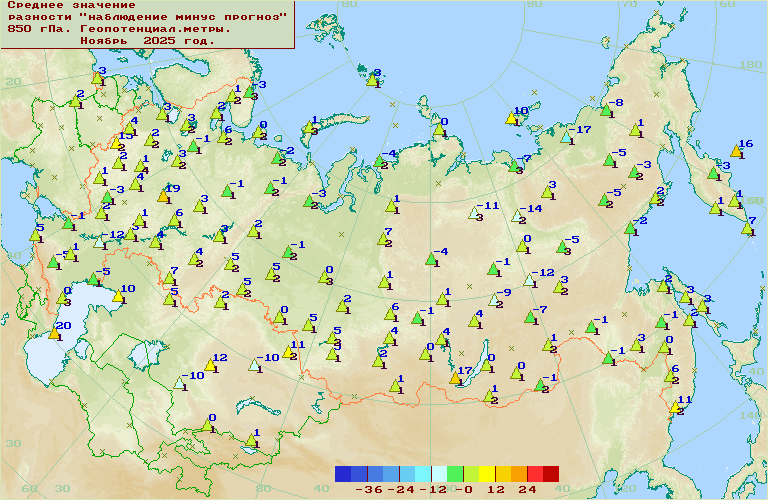Select the yellow station marker labeled 12
Viewport: 768px width, 500px height.
tap(210, 365)
